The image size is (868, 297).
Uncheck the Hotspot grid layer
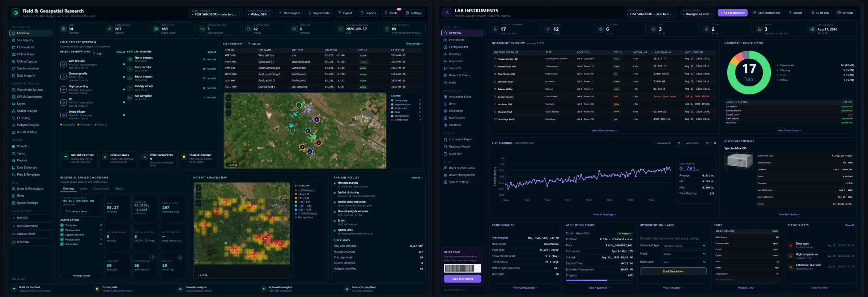coord(62,239)
